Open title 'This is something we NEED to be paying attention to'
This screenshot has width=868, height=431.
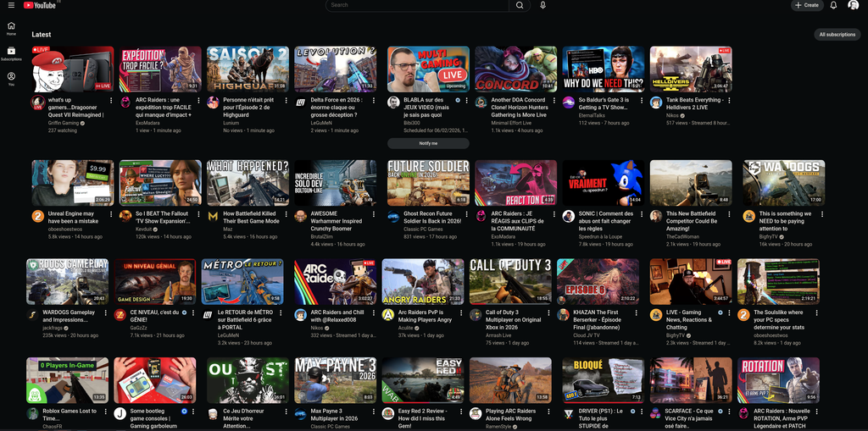tap(785, 221)
